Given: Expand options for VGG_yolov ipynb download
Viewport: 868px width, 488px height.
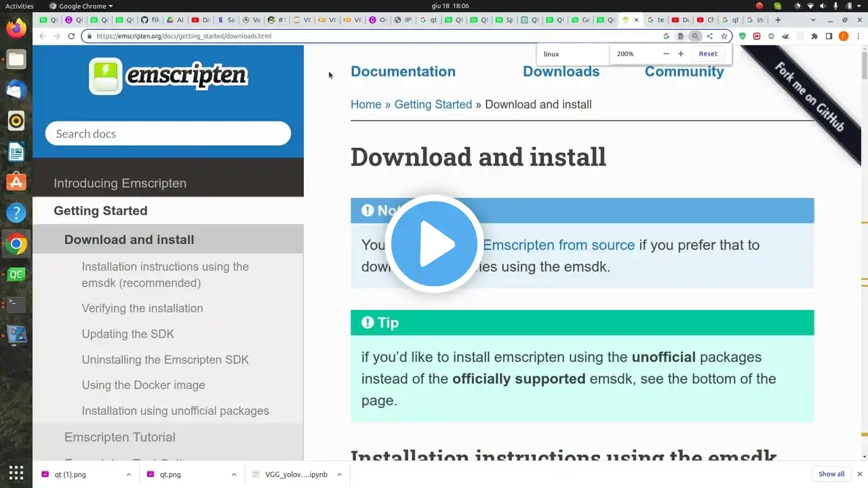Looking at the screenshot, I should click(339, 474).
